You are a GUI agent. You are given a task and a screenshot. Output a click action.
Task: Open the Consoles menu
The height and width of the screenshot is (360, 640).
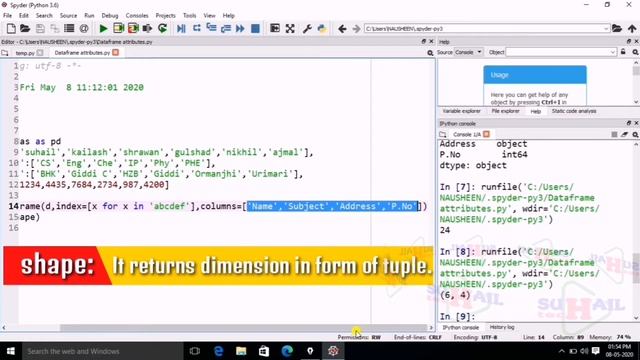pos(137,16)
